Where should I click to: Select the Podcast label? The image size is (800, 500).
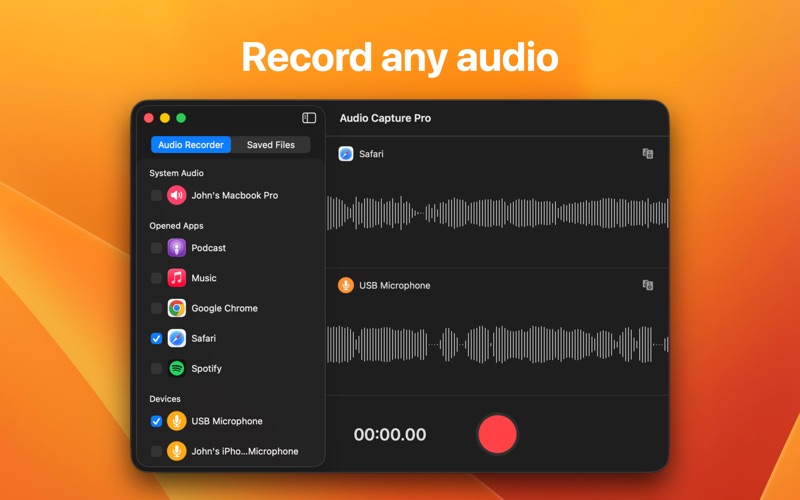[x=209, y=248]
